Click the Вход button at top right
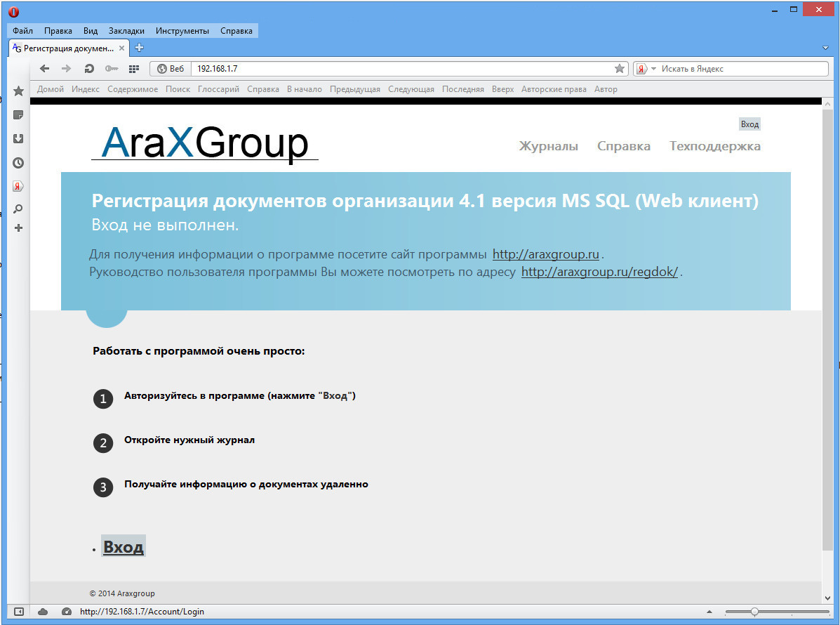Screen dimensions: 840x625 [x=749, y=124]
